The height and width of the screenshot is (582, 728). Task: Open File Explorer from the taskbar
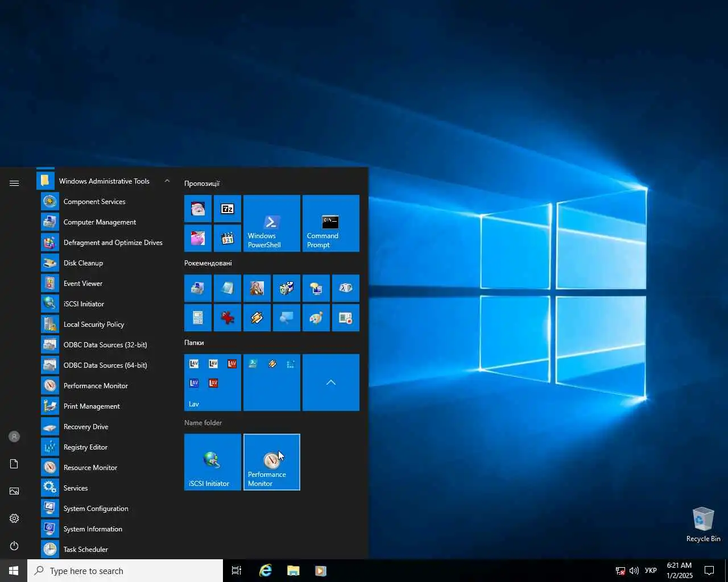[293, 571]
